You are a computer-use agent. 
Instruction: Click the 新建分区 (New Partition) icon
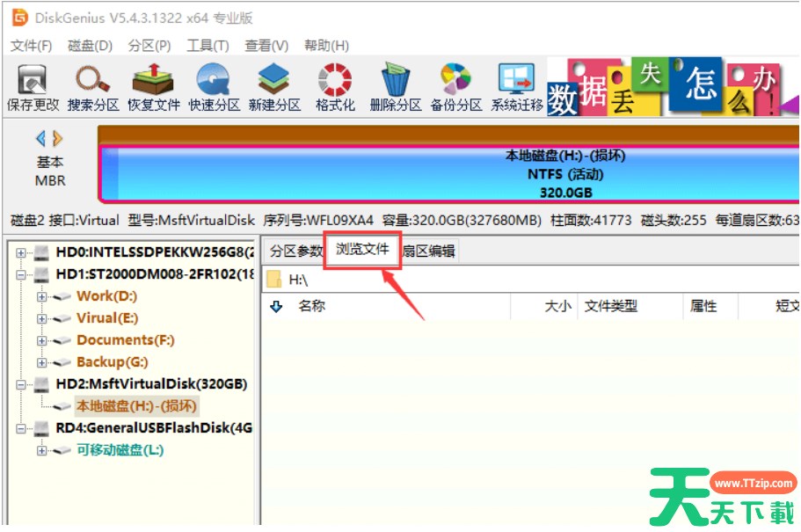click(273, 82)
